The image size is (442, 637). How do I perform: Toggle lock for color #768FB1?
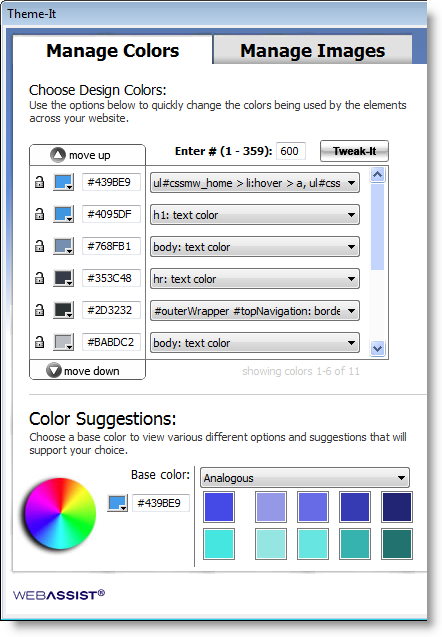39,246
